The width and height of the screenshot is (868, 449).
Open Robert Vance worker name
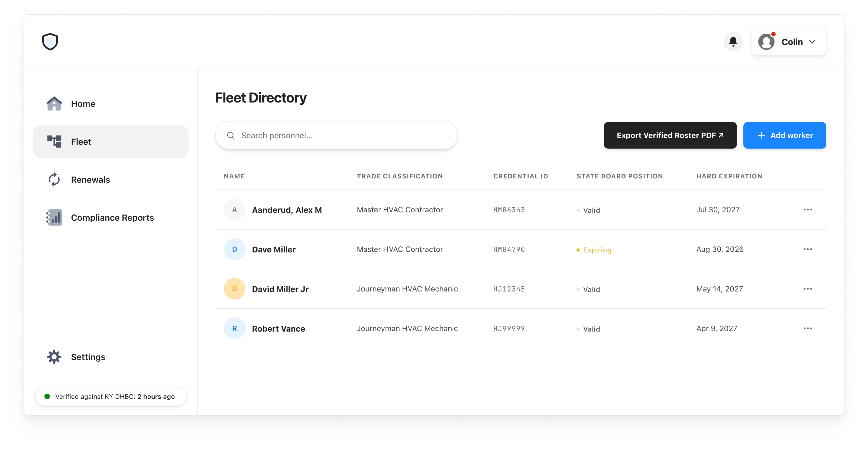(278, 329)
